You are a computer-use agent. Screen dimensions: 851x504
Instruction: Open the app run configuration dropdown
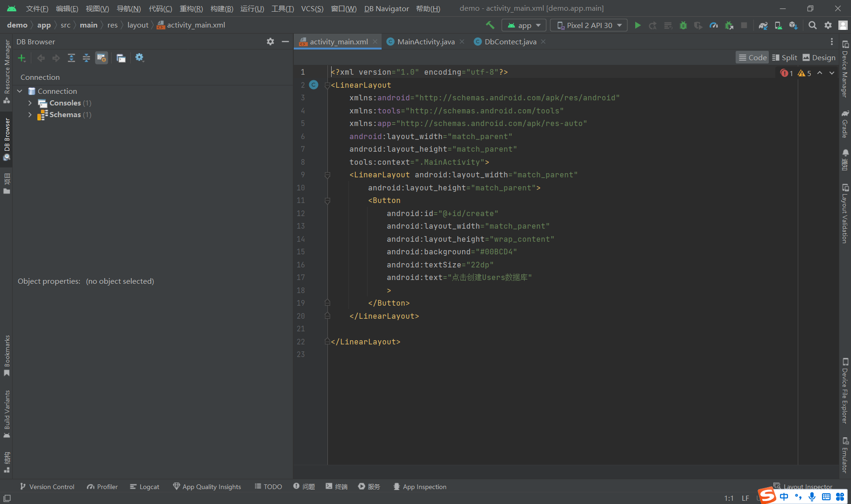pos(524,25)
